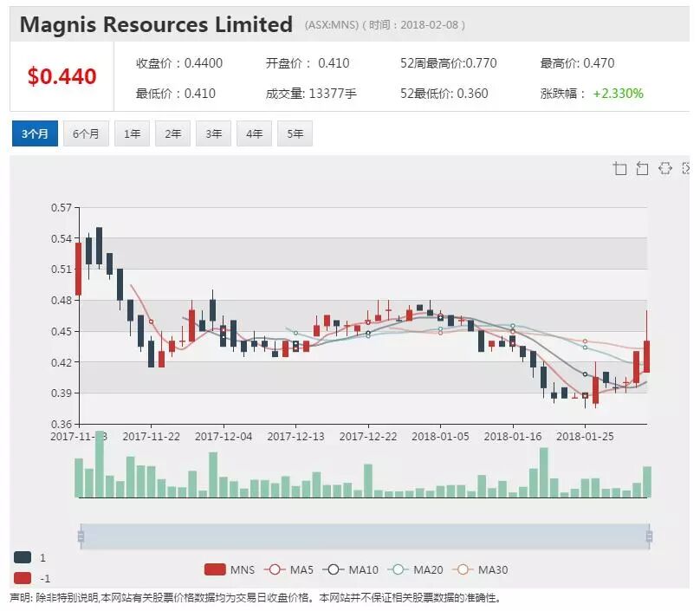Click the last red candlestick on chart
The image size is (700, 611).
tap(646, 356)
